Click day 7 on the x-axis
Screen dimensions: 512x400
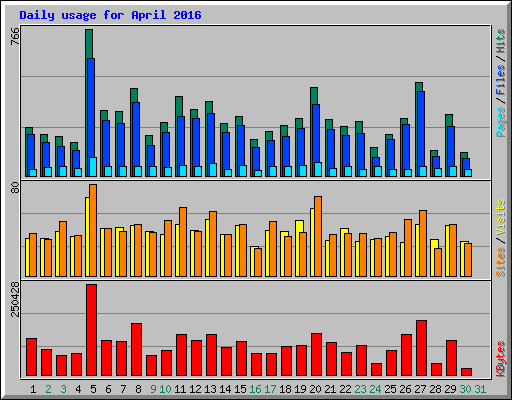123,389
